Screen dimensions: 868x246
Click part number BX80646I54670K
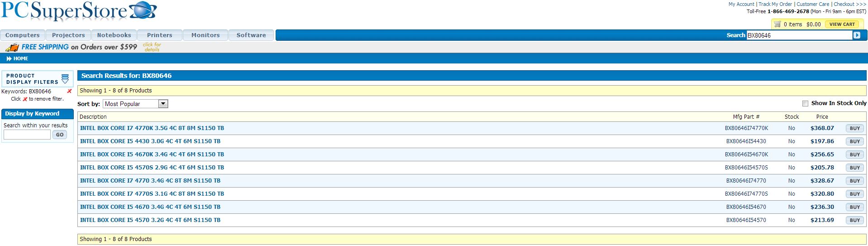pos(746,154)
